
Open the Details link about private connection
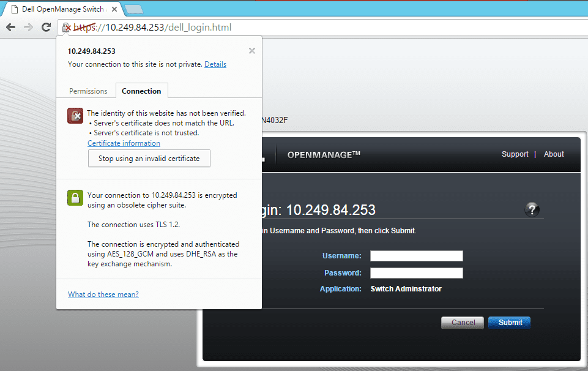pos(215,64)
